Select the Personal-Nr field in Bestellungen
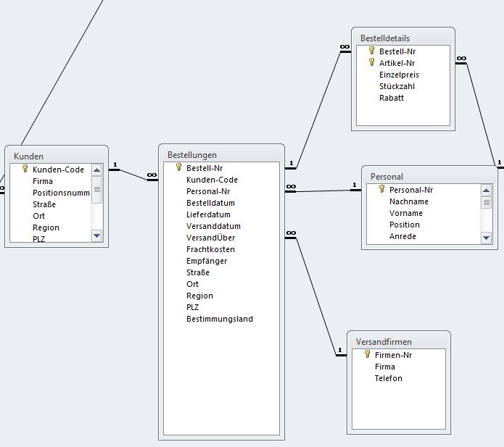The image size is (504, 447). (x=208, y=191)
